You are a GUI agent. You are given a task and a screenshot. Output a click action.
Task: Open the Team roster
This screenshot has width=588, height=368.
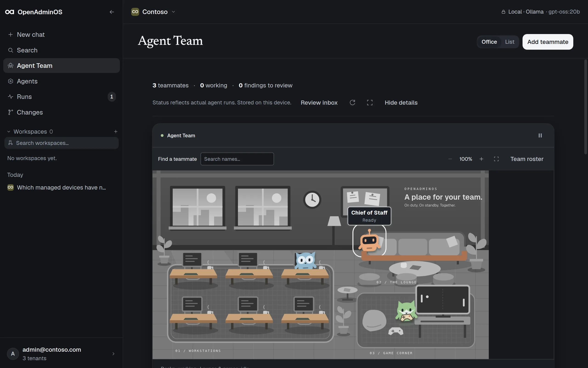(527, 159)
